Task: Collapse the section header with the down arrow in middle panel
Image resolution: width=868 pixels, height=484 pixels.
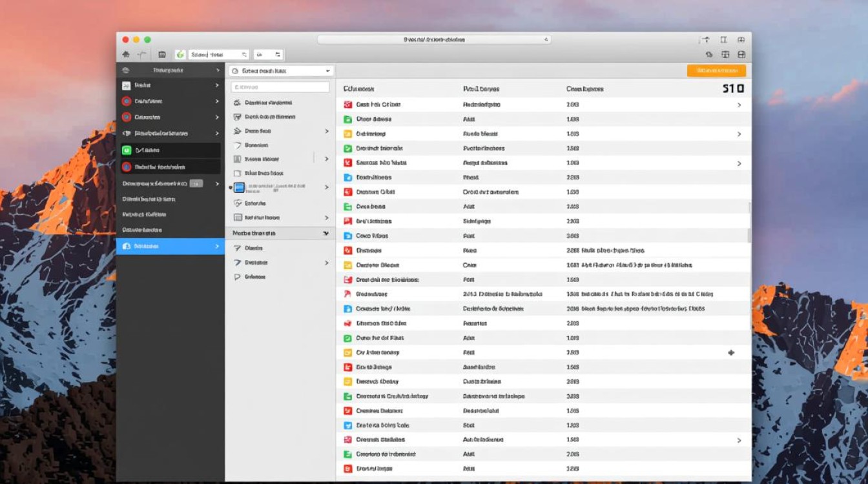Action: [326, 233]
